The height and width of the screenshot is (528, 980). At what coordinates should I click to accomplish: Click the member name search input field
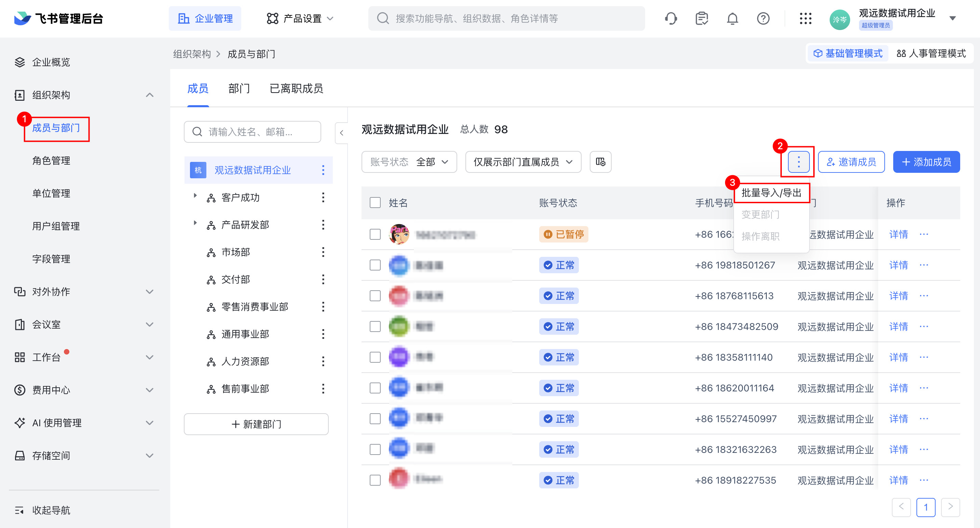point(253,132)
